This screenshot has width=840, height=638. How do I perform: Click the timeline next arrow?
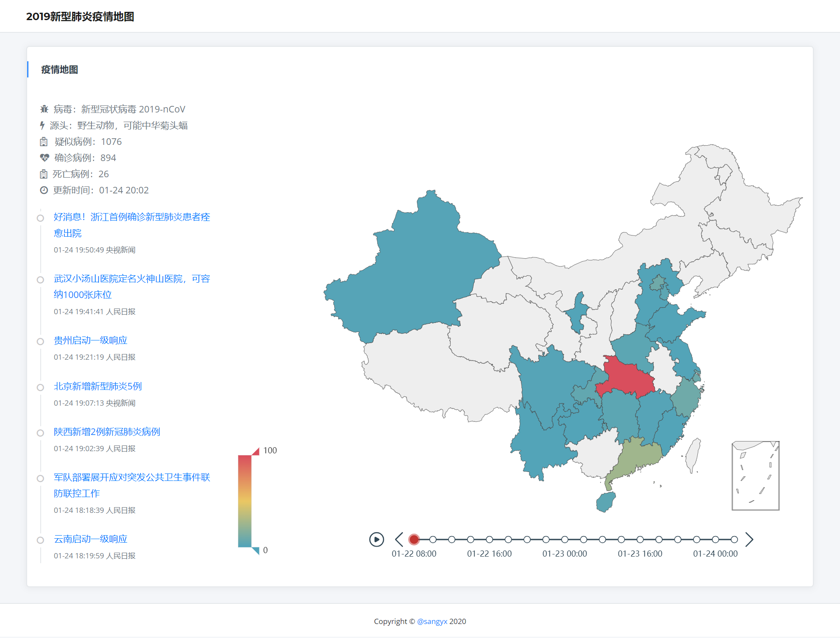point(749,540)
